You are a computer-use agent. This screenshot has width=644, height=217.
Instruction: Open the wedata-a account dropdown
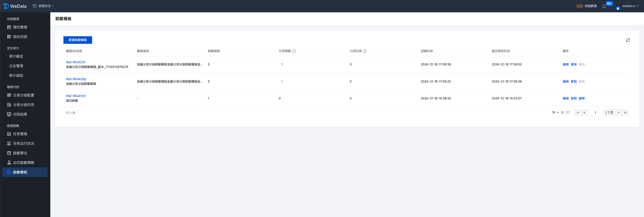630,6
